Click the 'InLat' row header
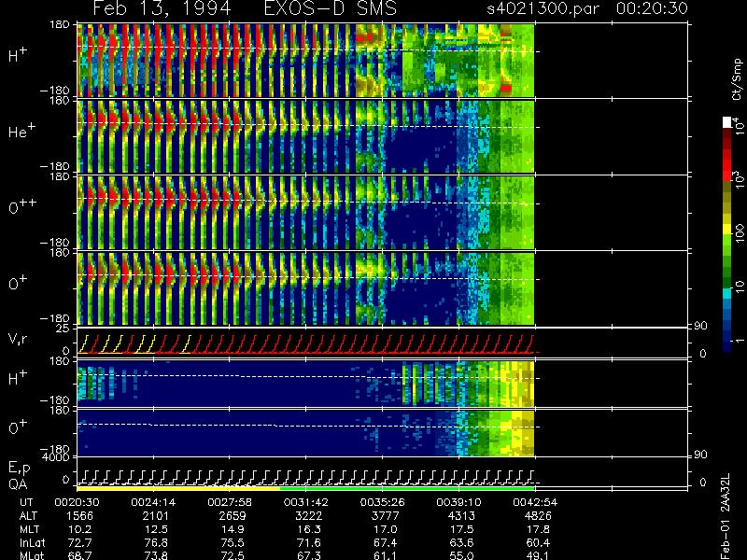 click(32, 542)
